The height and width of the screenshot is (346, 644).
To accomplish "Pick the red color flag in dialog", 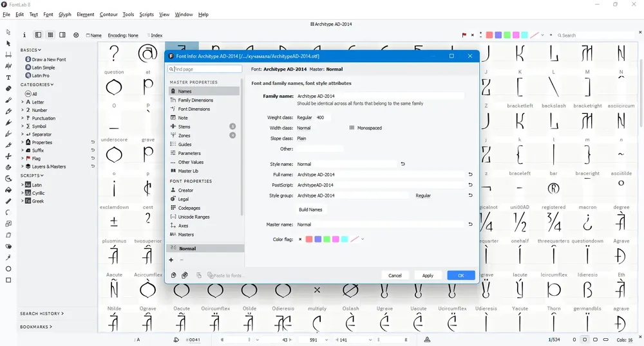I will (x=309, y=239).
